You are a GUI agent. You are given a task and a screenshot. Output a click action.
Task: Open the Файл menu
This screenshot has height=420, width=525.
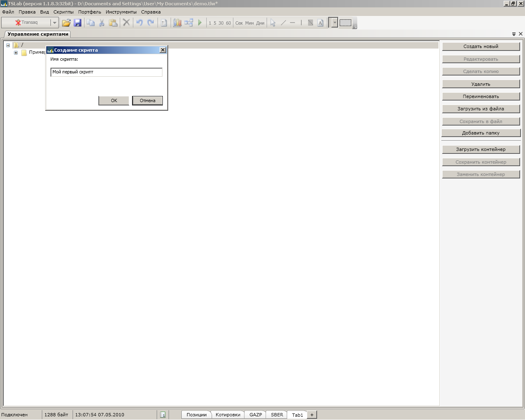pyautogui.click(x=8, y=12)
